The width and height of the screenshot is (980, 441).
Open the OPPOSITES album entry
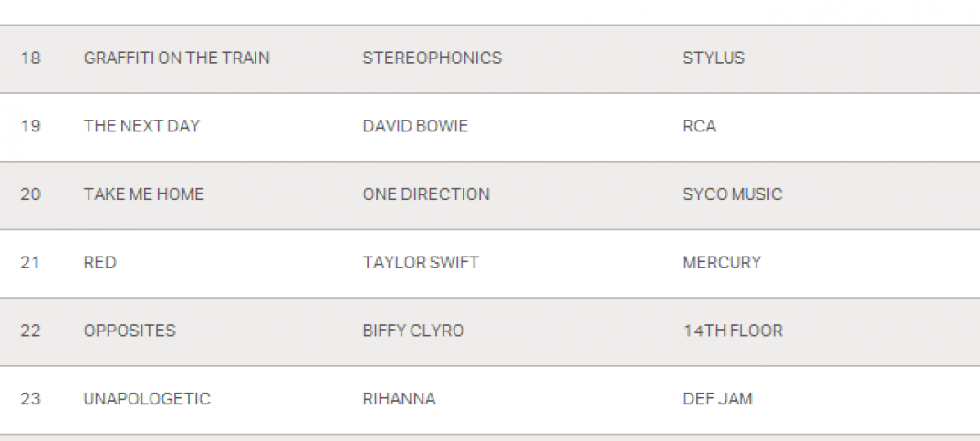(130, 331)
